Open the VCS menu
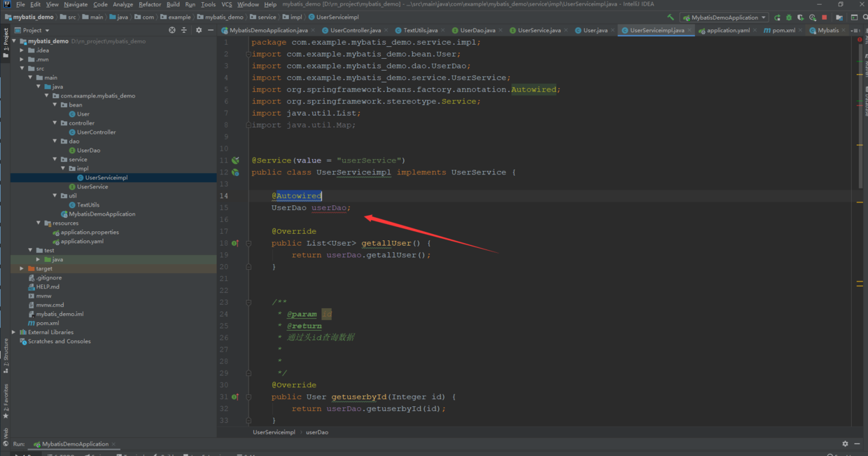The height and width of the screenshot is (456, 868). (x=227, y=4)
